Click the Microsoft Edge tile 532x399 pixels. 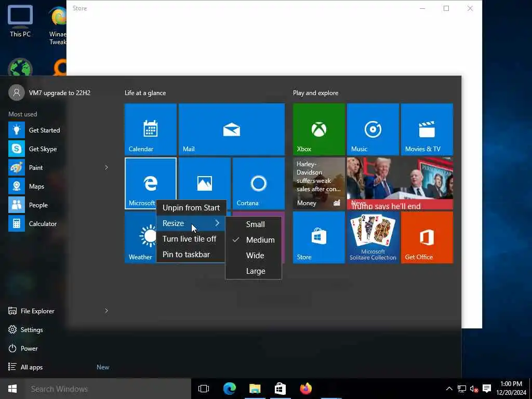(x=150, y=183)
